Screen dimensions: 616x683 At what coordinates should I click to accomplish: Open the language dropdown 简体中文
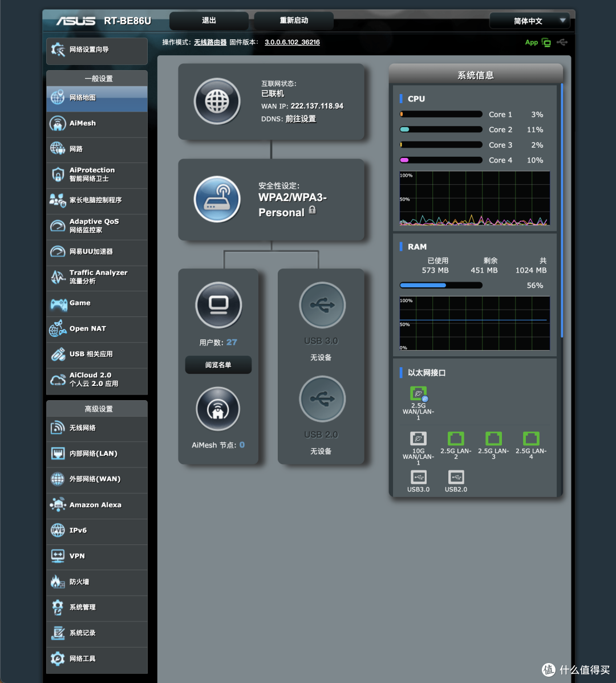(x=530, y=21)
